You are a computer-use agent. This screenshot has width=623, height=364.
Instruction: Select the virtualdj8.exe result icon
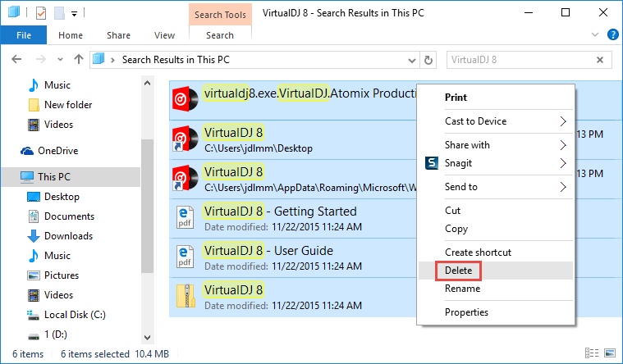click(186, 99)
